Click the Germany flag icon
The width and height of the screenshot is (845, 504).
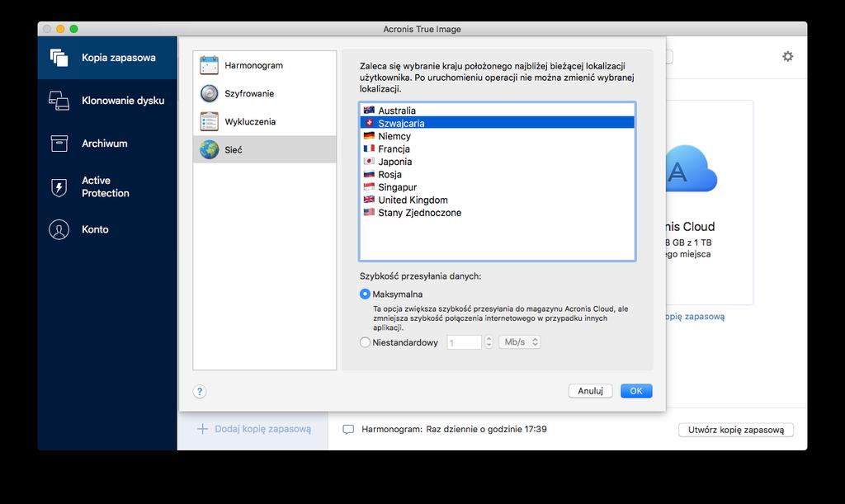coord(369,135)
